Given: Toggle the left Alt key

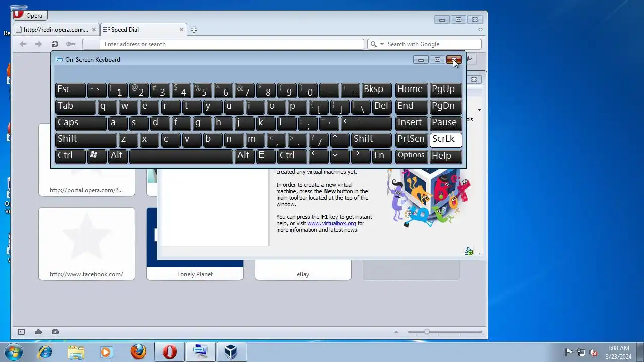Looking at the screenshot, I should 118,156.
